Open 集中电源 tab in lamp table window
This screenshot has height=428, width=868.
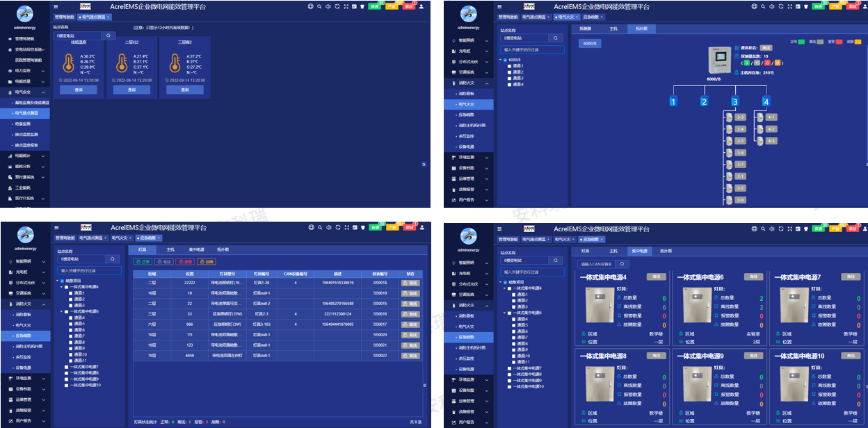[x=197, y=249]
